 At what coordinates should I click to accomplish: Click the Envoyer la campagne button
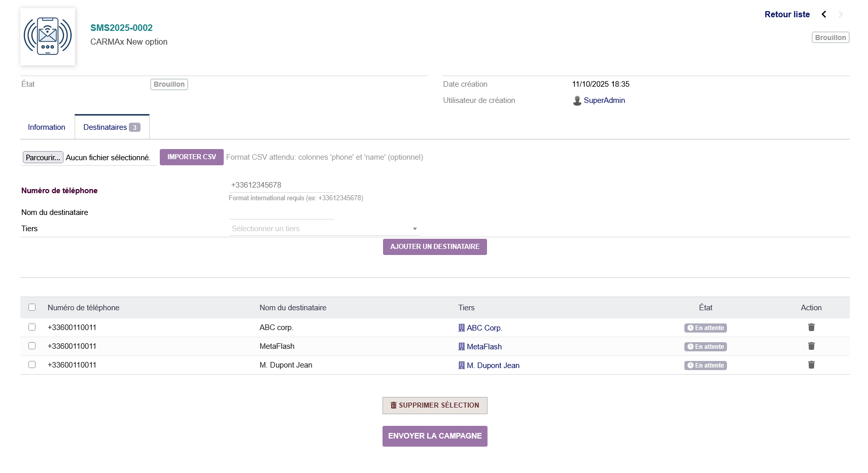(435, 436)
